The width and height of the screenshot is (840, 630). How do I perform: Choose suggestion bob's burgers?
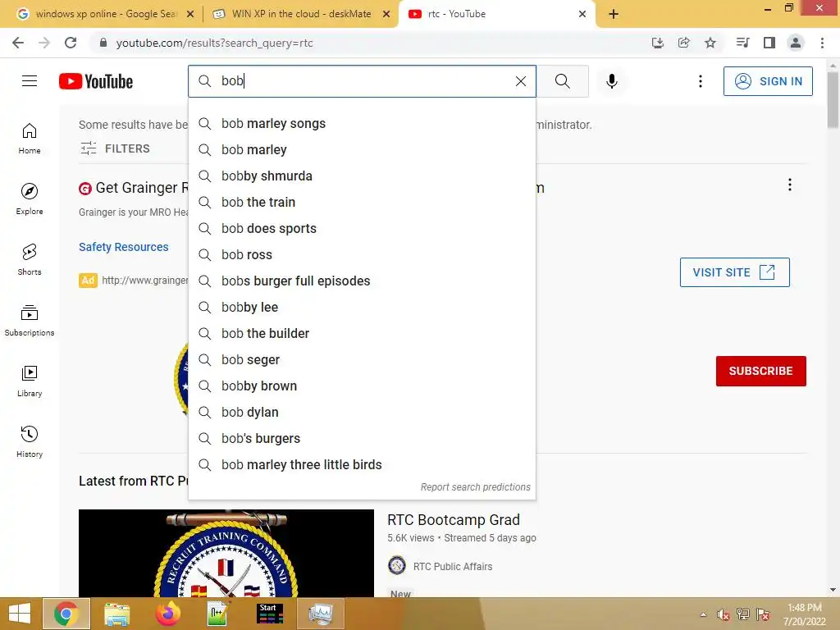[362, 438]
